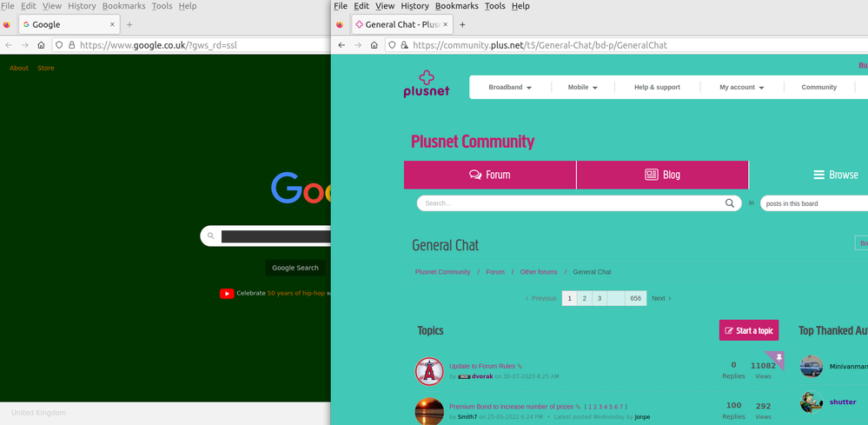Open the Update to Forum Rules topic
868x425 pixels.
[482, 366]
